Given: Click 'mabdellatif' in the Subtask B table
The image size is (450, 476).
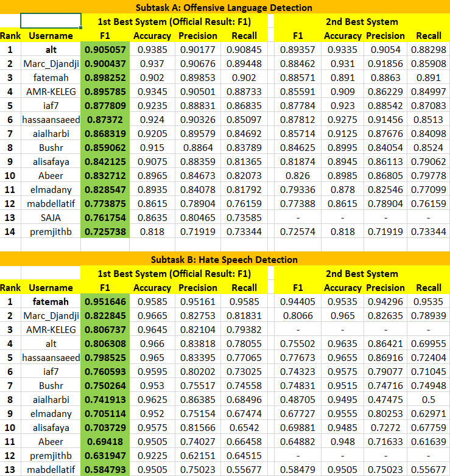Looking at the screenshot, I should 51,469.
